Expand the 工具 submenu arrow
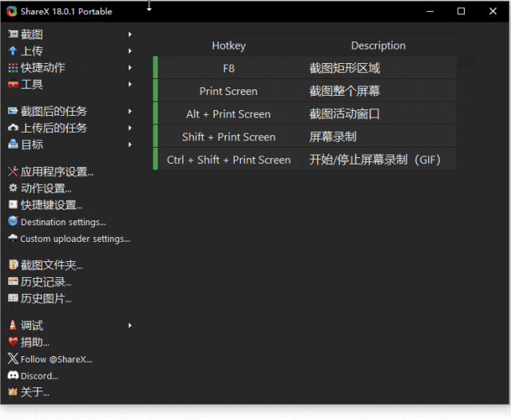Screen dimensions: 511x420 coord(129,84)
